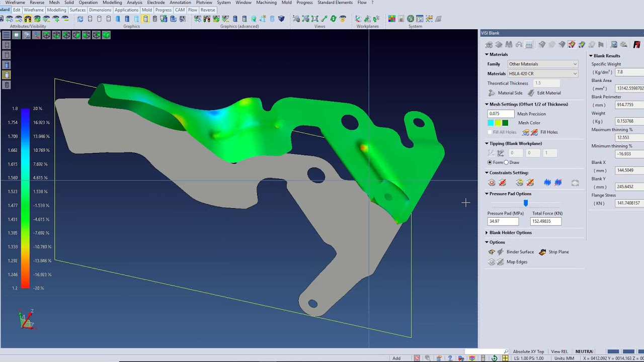Switch to the CAM ribbon tab

(x=180, y=10)
